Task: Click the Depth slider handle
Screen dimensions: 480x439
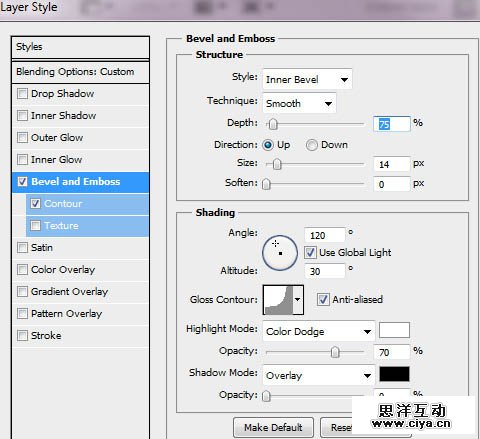Action: click(273, 124)
